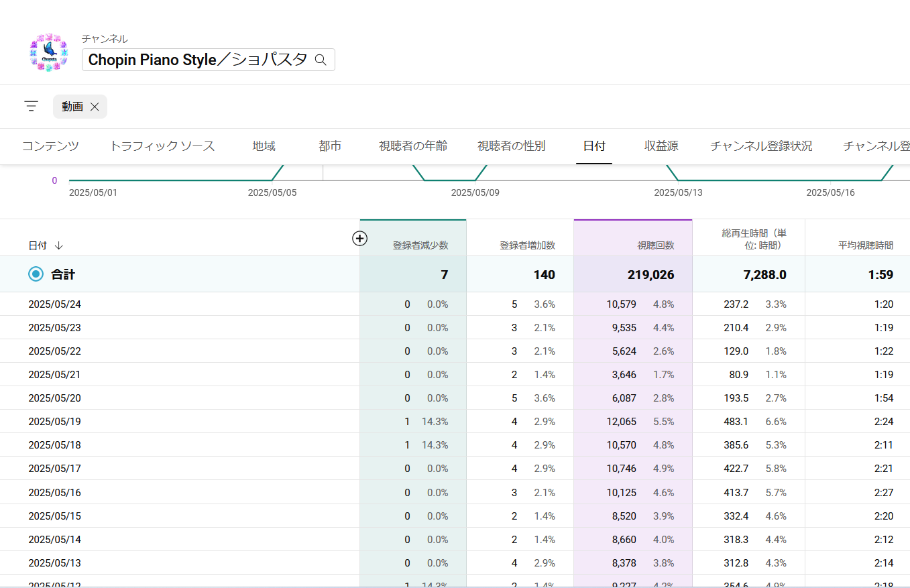Image resolution: width=910 pixels, height=588 pixels.
Task: Sort by 視聴回数 column header
Action: (x=655, y=246)
